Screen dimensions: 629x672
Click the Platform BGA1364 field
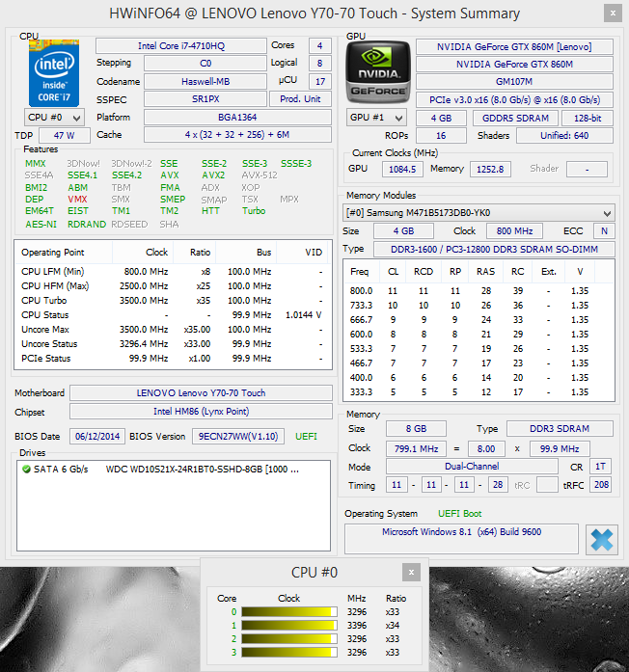coord(237,117)
